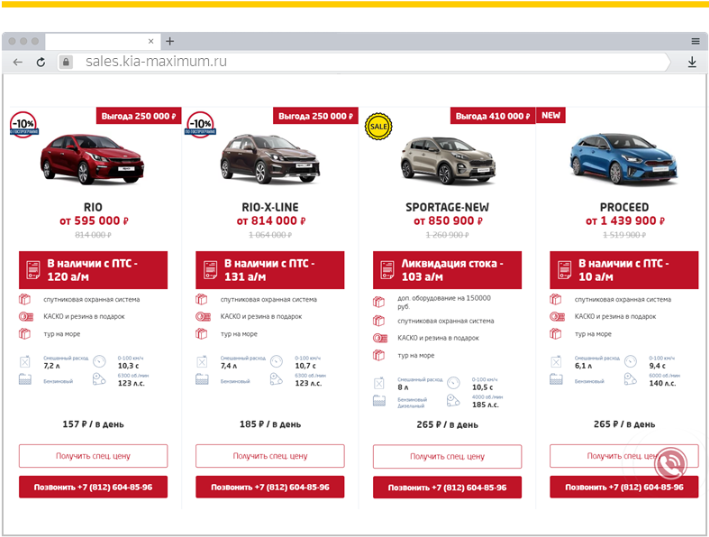Image resolution: width=709 pixels, height=537 pixels.
Task: Click the -10% badge on RIO card
Action: pyautogui.click(x=24, y=125)
